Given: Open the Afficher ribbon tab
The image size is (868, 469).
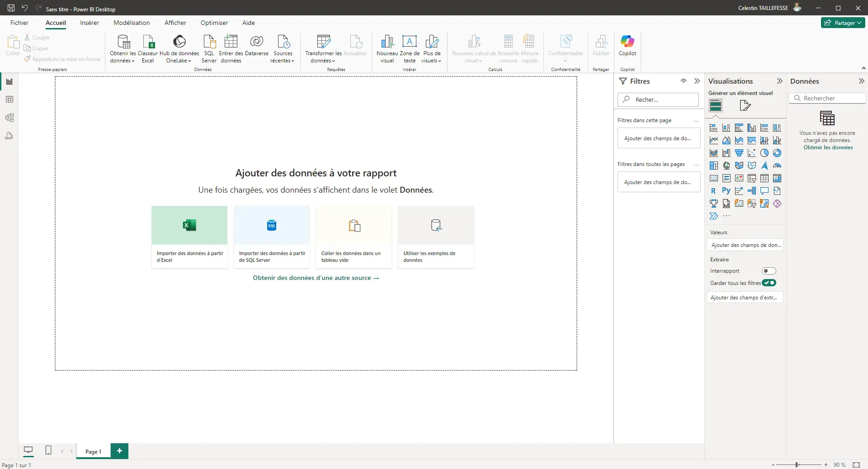Looking at the screenshot, I should coord(175,23).
